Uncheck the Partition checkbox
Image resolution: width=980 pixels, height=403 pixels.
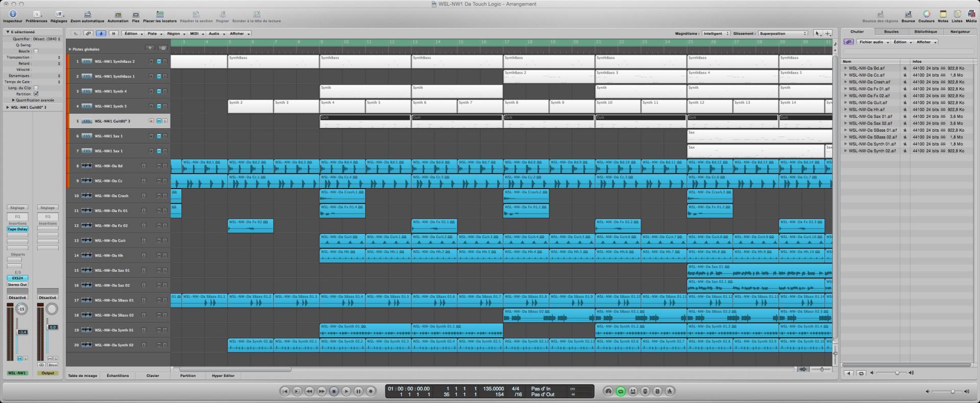pos(36,94)
